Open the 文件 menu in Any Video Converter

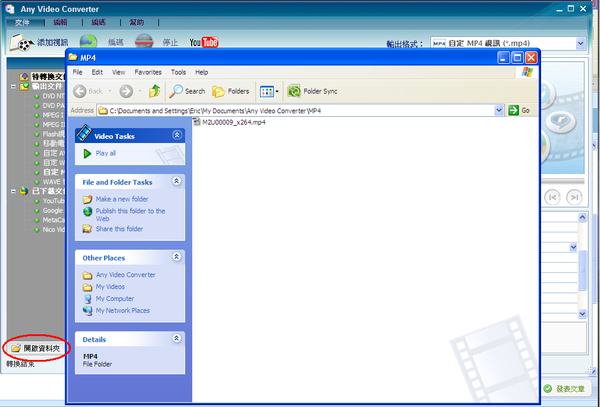(x=22, y=23)
